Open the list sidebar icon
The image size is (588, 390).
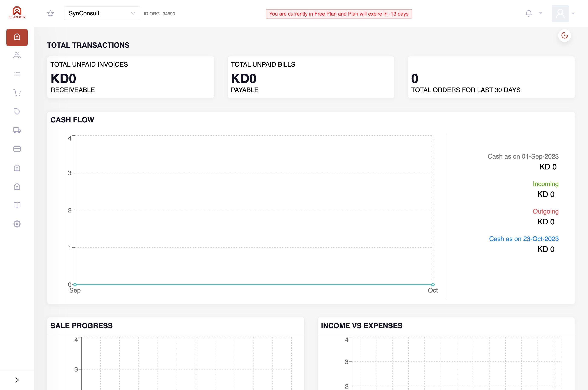point(17,74)
